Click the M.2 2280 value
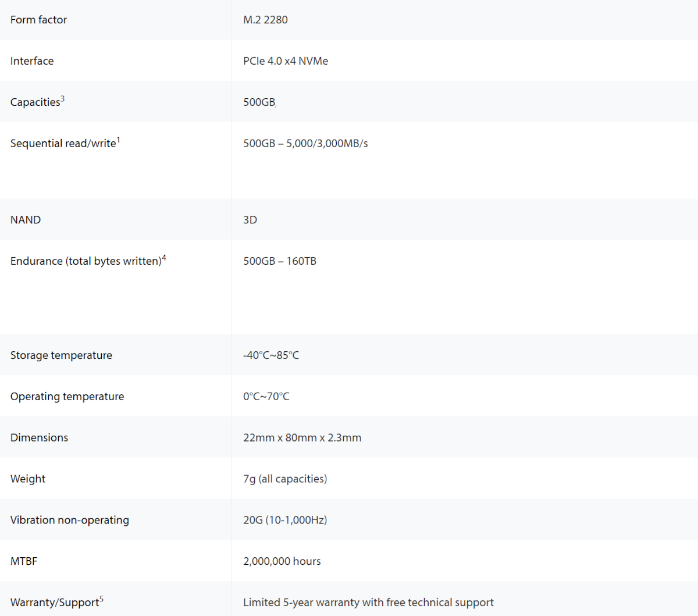This screenshot has width=698, height=616. tap(265, 20)
